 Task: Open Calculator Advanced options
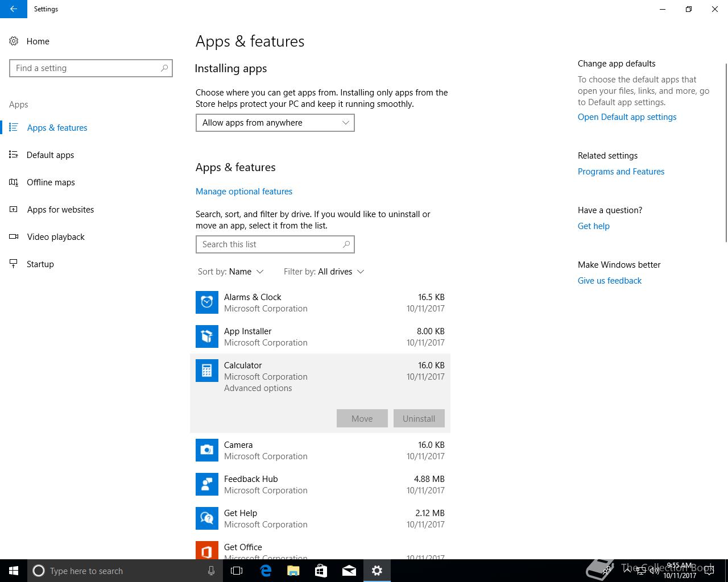point(258,388)
